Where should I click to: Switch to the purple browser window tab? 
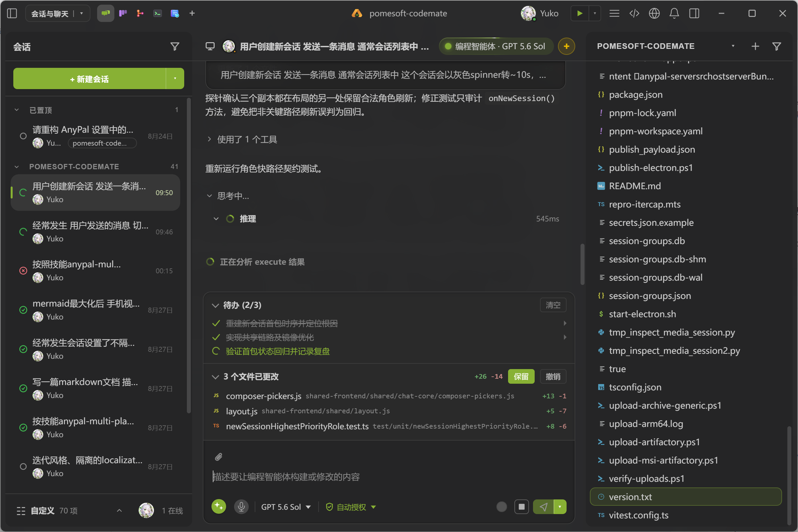(x=175, y=14)
